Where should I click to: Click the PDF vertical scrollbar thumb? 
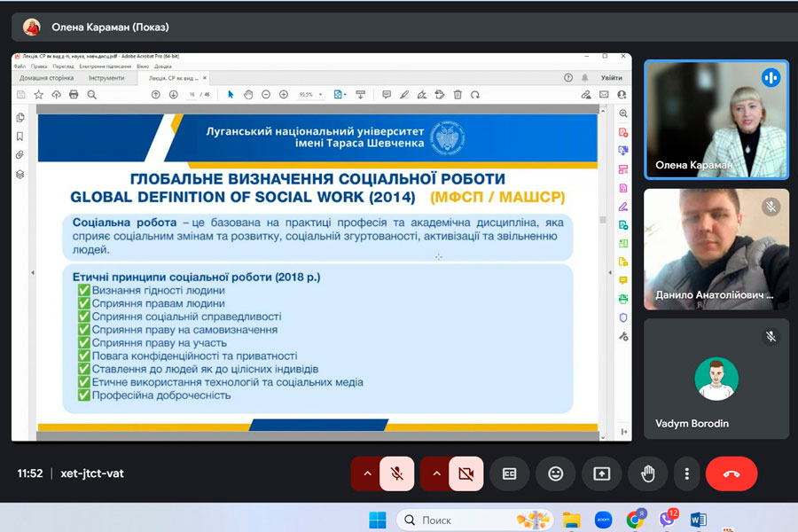pos(603,220)
